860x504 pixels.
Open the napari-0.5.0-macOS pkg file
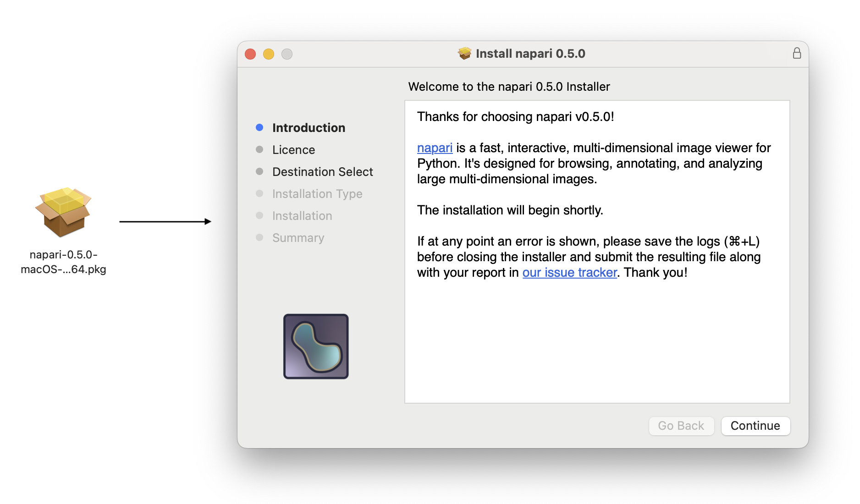click(63, 212)
